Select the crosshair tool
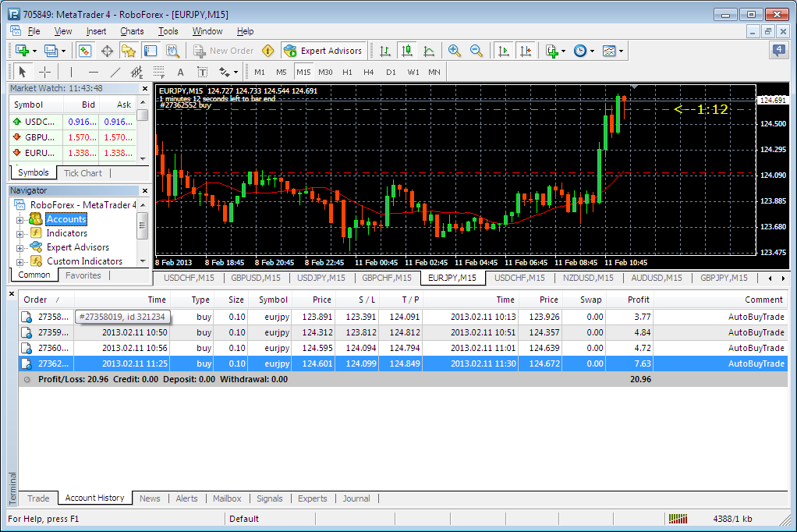This screenshot has height=532, width=797. (x=44, y=72)
